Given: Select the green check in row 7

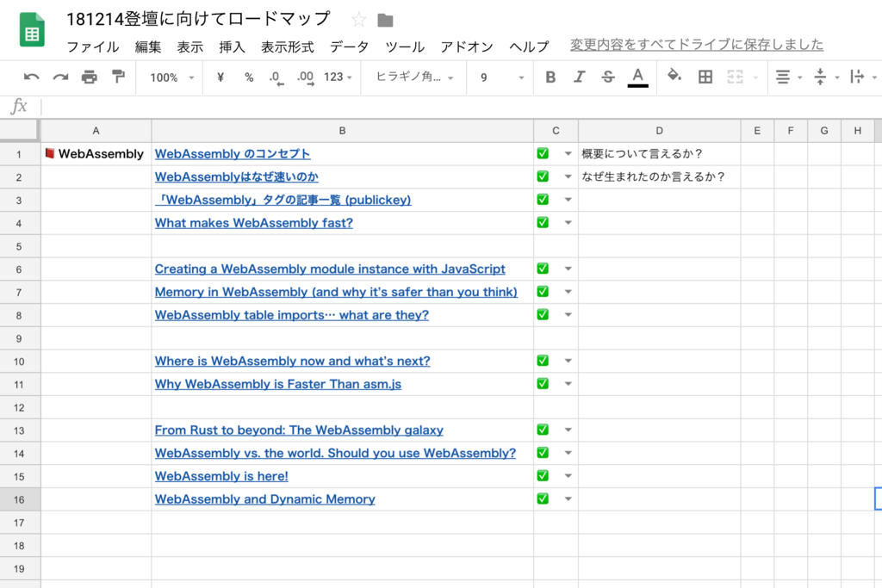Looking at the screenshot, I should tap(543, 291).
